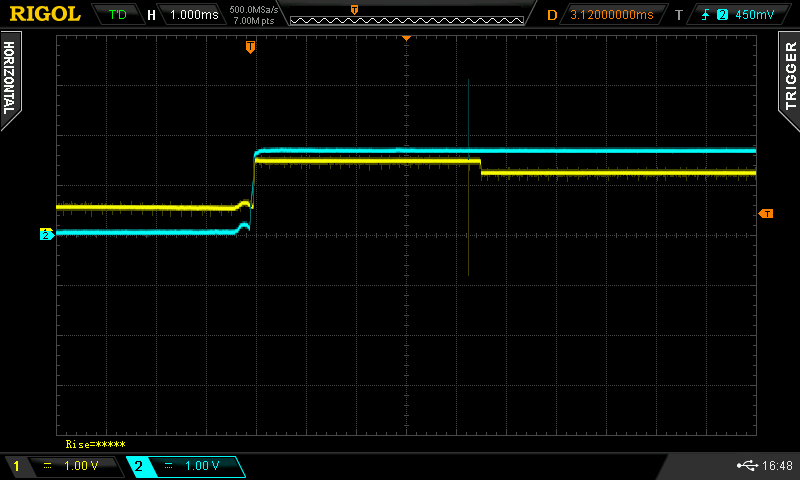Image resolution: width=800 pixels, height=480 pixels.
Task: Click the 16:48 clock display
Action: [x=777, y=465]
